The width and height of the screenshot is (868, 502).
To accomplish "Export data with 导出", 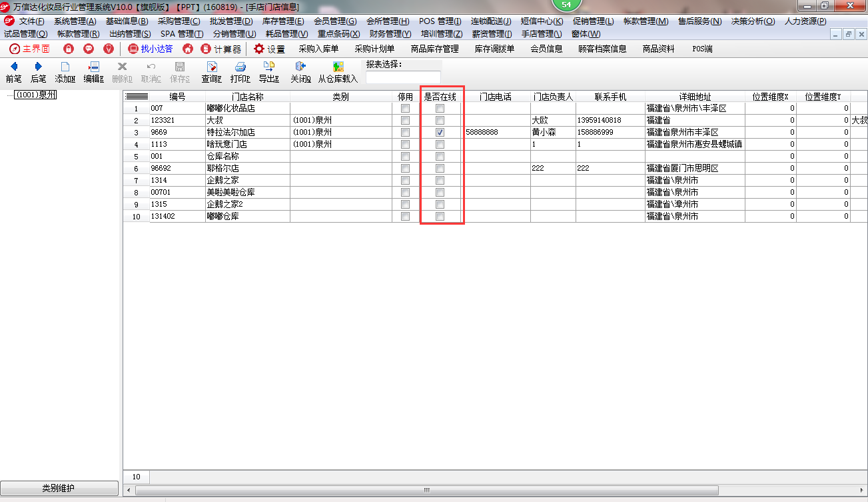I will (x=268, y=73).
